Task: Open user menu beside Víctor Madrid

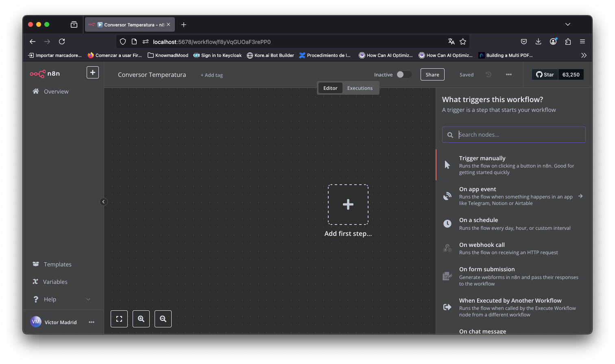Action: (92, 322)
